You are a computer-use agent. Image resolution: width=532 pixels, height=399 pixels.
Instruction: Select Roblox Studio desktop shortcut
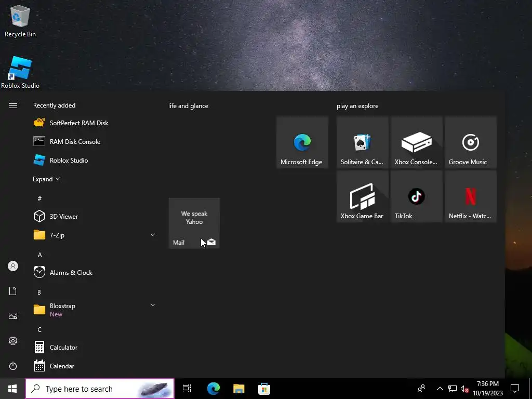20,72
